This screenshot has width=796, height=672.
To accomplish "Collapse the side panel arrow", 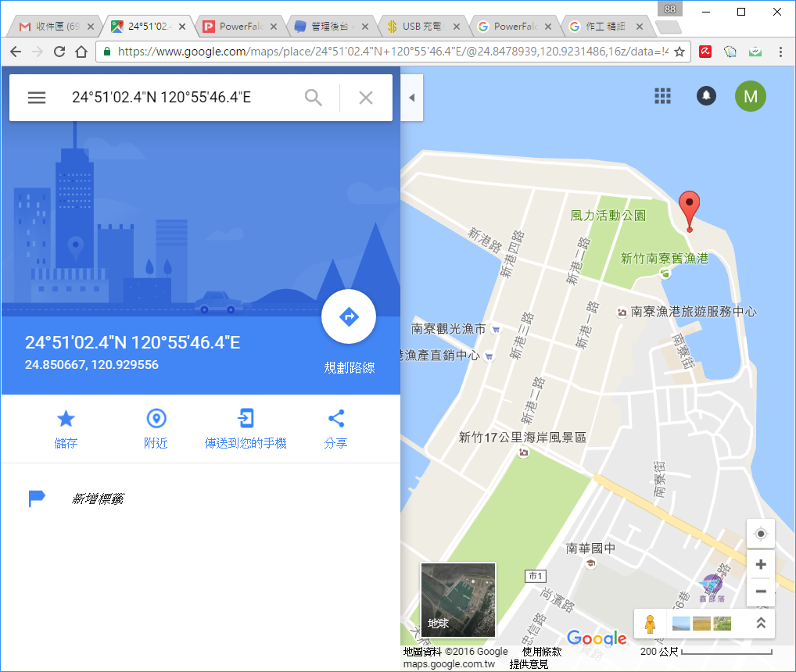I will pyautogui.click(x=412, y=98).
